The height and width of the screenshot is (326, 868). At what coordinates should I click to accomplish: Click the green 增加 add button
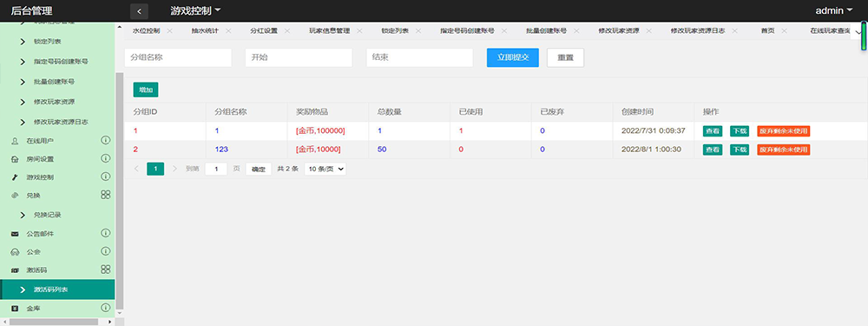click(x=146, y=90)
